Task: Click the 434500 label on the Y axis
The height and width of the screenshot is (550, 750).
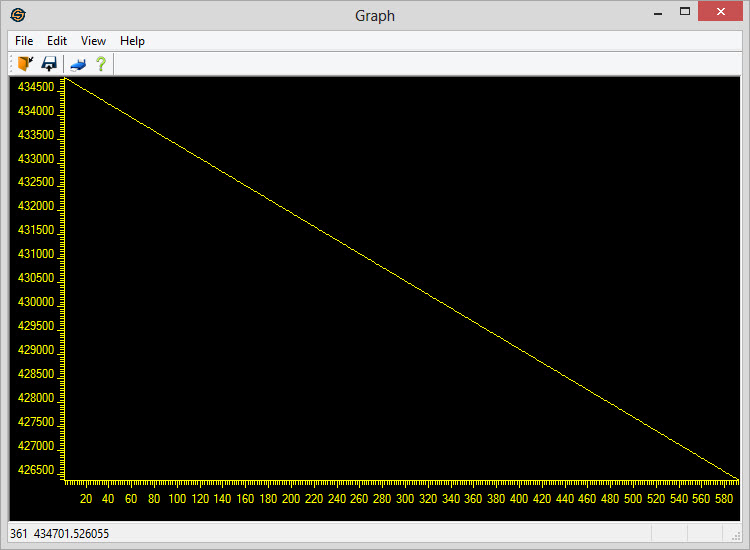Action: tap(35, 87)
